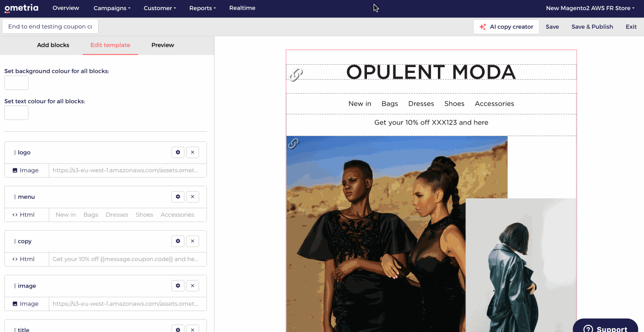Click the Save button

point(552,27)
